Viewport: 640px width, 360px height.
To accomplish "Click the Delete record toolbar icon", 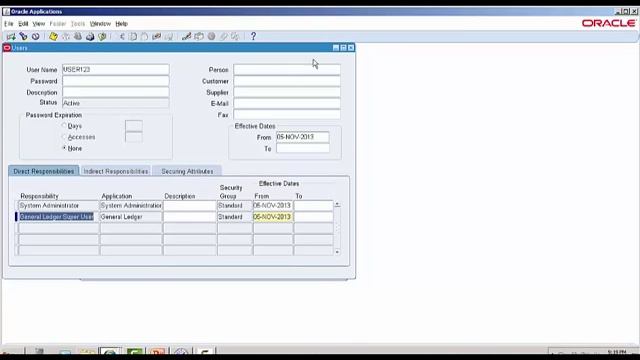I will (169, 37).
